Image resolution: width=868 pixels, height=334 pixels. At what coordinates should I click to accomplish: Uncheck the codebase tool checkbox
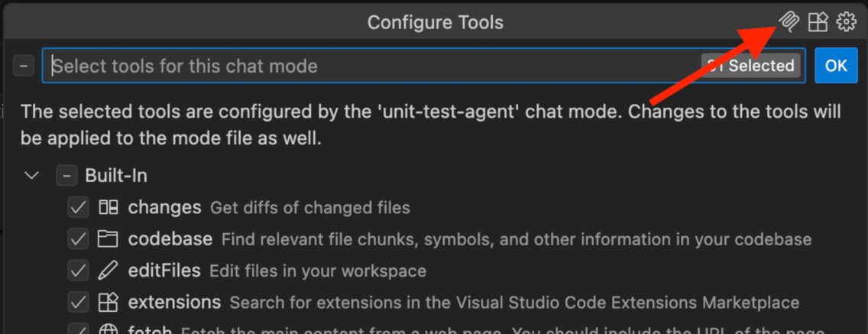(78, 239)
